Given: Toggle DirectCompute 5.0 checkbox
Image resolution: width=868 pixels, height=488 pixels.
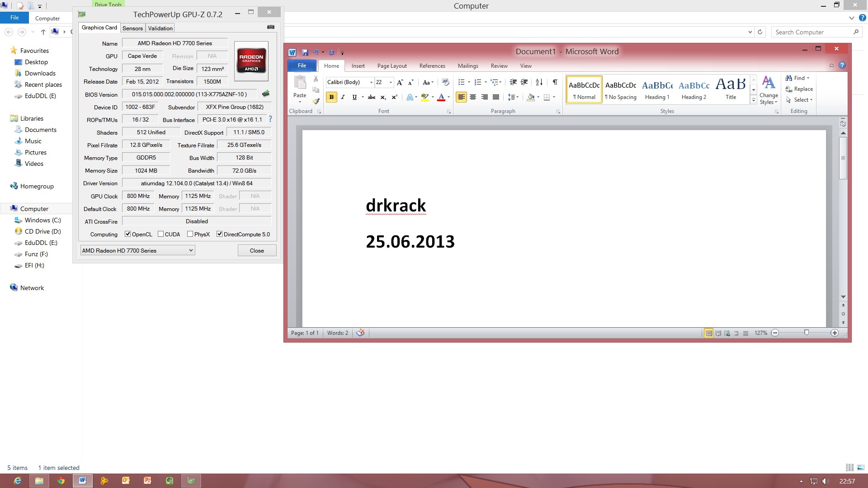Looking at the screenshot, I should coord(219,234).
